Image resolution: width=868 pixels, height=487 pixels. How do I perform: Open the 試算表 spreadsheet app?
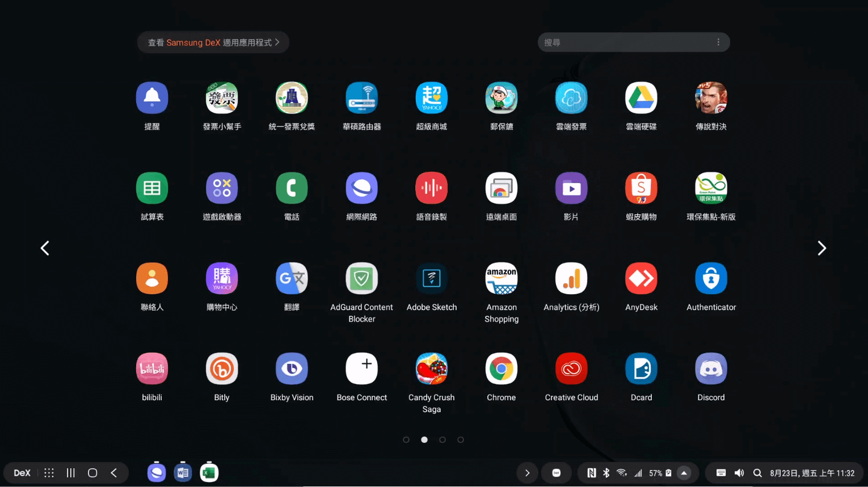(152, 188)
